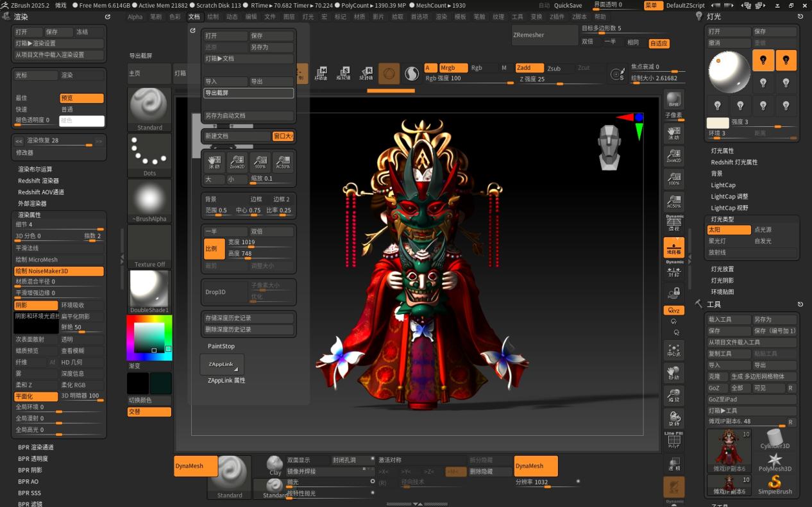Click the head view orientation cube
The image size is (812, 507).
(x=609, y=147)
